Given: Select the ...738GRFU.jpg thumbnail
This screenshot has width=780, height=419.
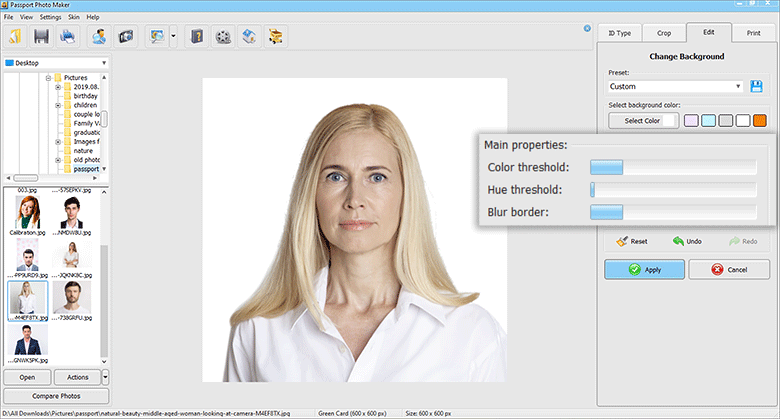Looking at the screenshot, I should [72, 301].
